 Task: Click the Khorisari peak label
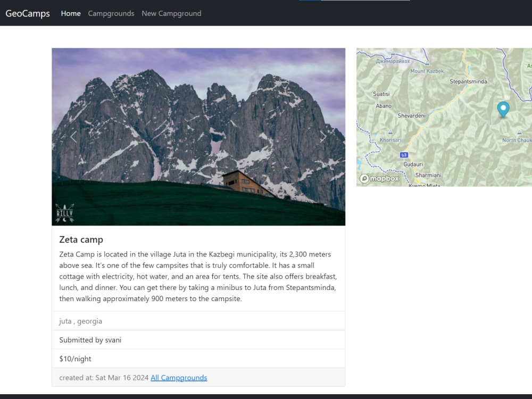tap(390, 140)
